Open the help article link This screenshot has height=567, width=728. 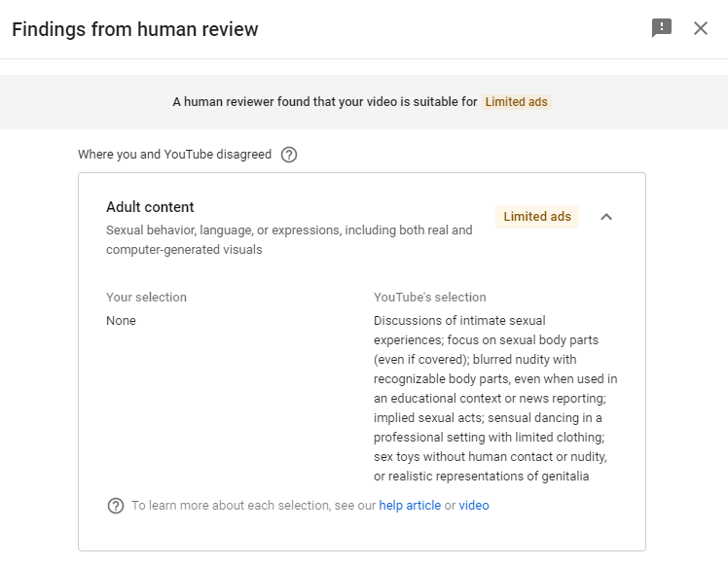tap(410, 506)
